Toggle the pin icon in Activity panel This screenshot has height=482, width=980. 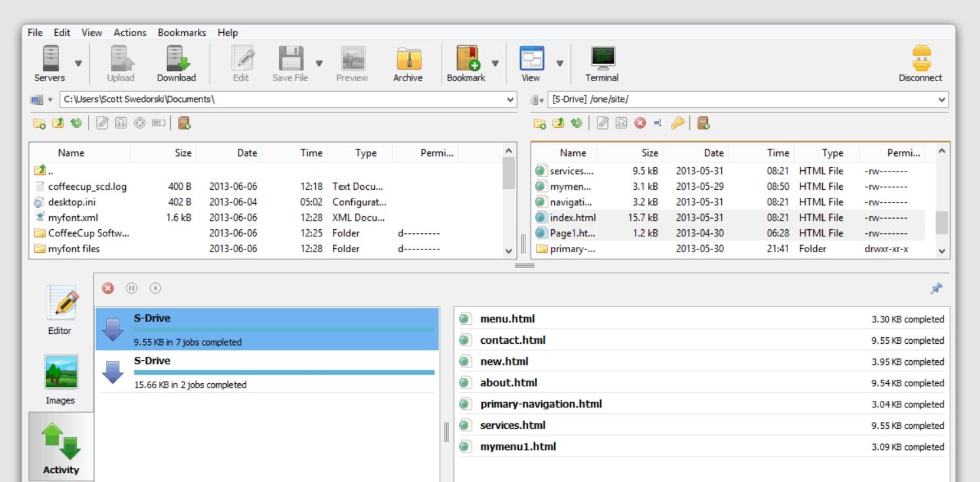click(936, 288)
